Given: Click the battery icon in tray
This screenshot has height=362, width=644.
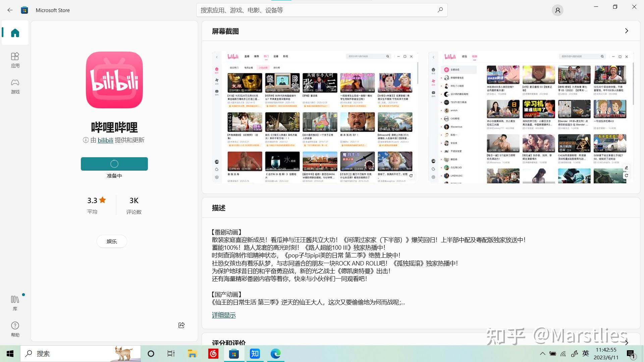Looking at the screenshot, I should point(553,354).
